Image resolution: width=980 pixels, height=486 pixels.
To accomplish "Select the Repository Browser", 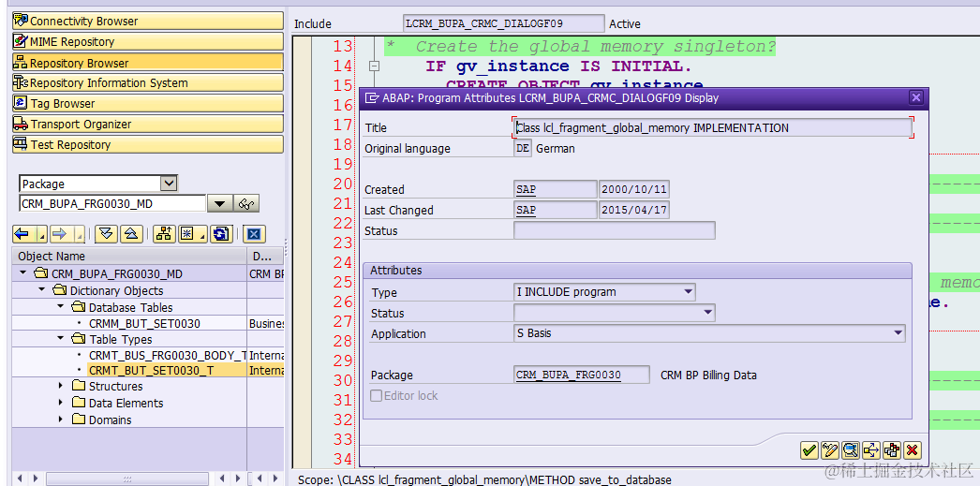I will 147,63.
